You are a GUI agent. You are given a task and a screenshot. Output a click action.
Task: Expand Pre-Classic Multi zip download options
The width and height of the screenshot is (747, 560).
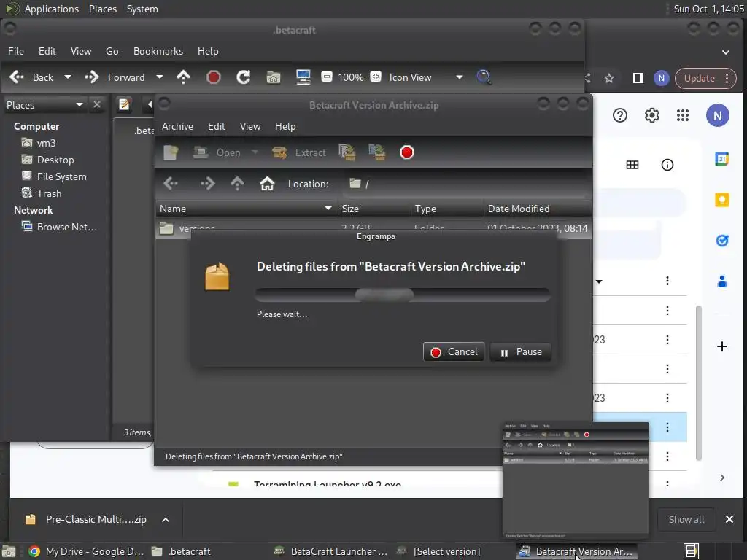(x=166, y=519)
